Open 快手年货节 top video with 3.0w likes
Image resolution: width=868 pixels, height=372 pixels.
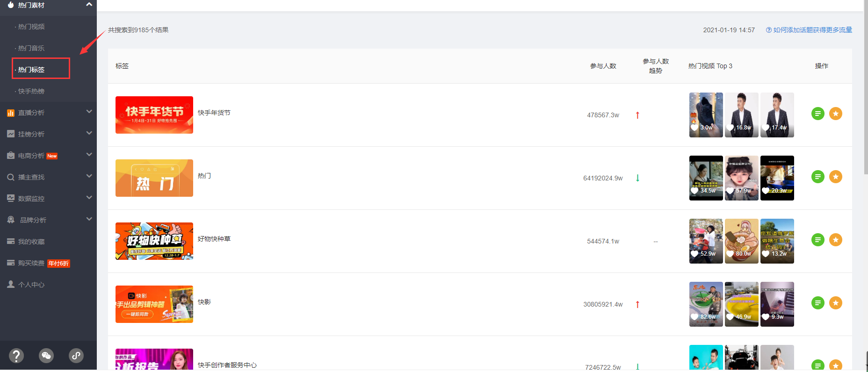(706, 115)
